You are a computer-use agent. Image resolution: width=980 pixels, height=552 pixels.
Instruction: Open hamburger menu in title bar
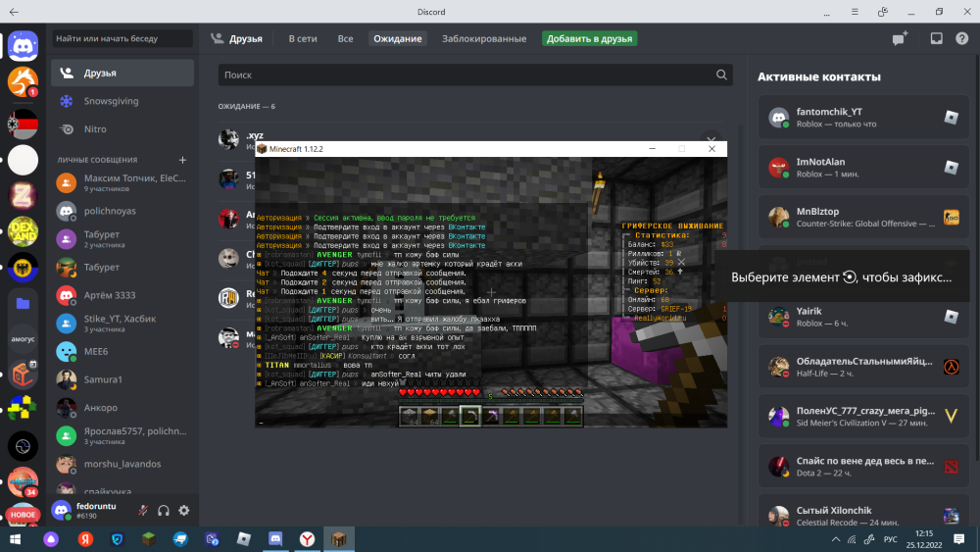(x=855, y=12)
